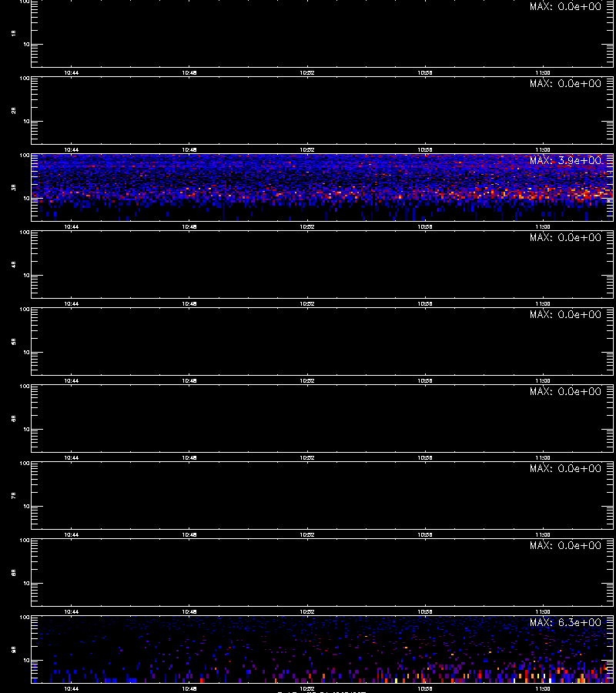Click the 3R panel axis label
616x693 pixels.
[14, 187]
